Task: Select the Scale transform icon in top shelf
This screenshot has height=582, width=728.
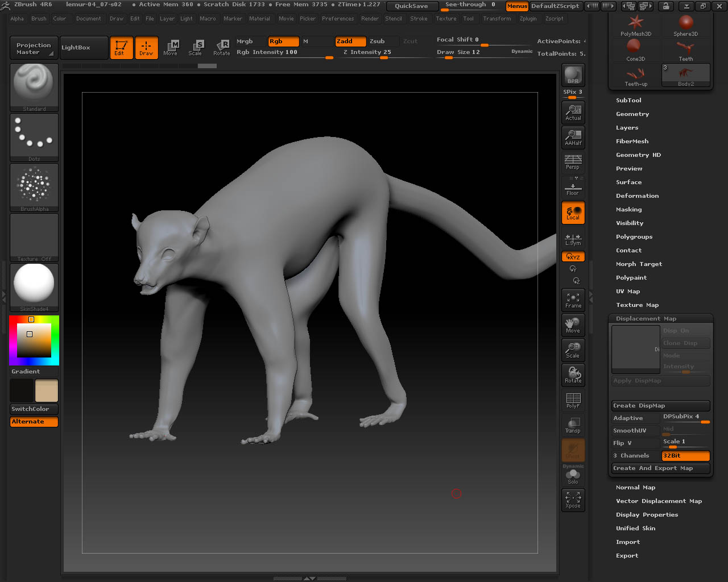Action: 195,48
